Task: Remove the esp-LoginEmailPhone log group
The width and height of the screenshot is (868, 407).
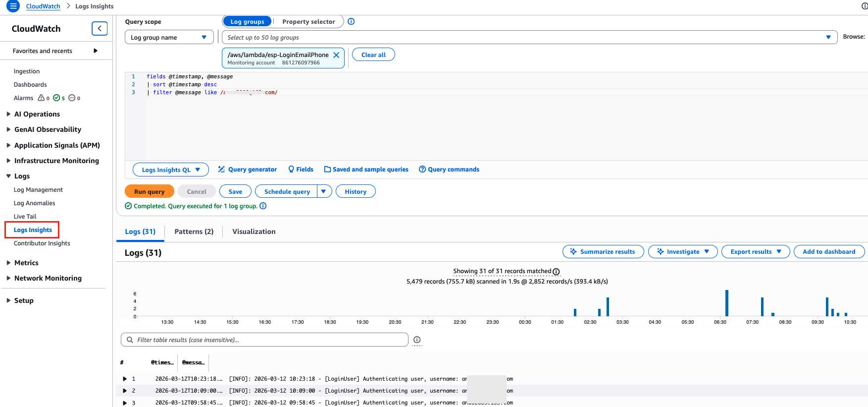Action: click(x=336, y=55)
